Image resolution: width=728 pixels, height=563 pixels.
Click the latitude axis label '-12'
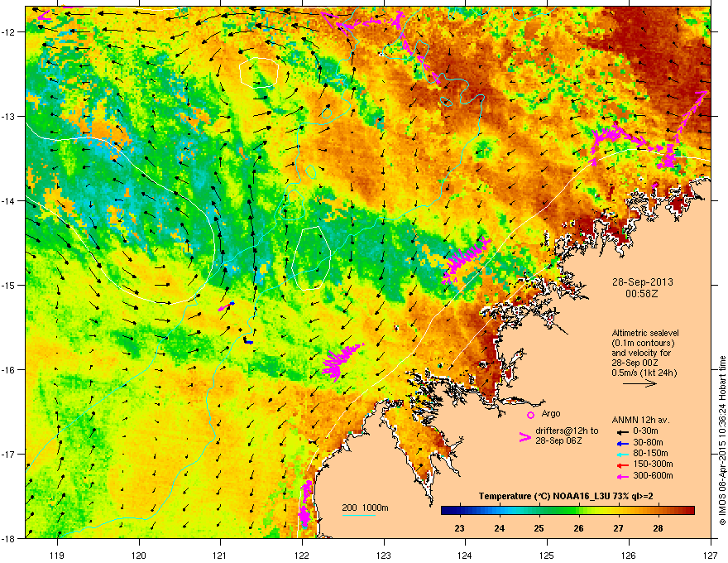point(8,32)
